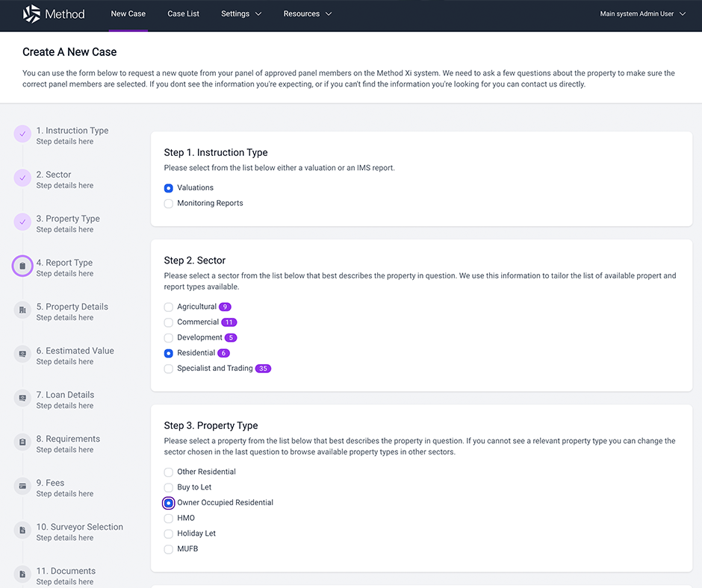
Task: Click the Documents step file icon
Action: tap(22, 574)
